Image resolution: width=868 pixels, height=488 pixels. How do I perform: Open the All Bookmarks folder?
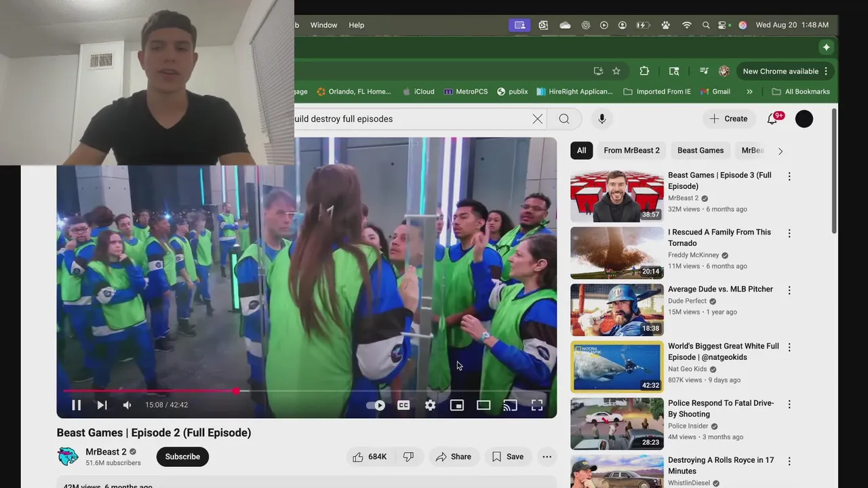pos(801,91)
